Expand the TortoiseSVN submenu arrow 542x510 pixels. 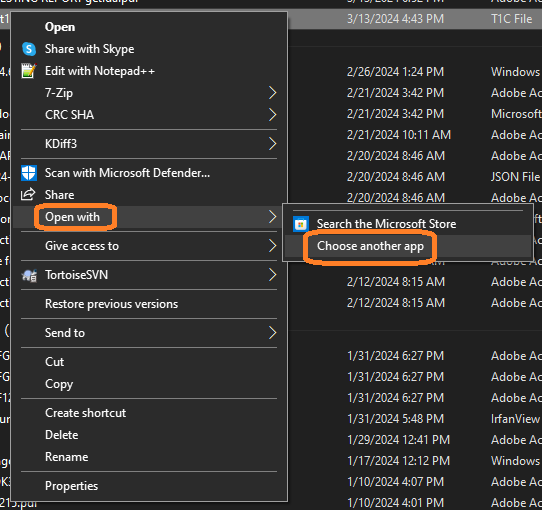273,275
